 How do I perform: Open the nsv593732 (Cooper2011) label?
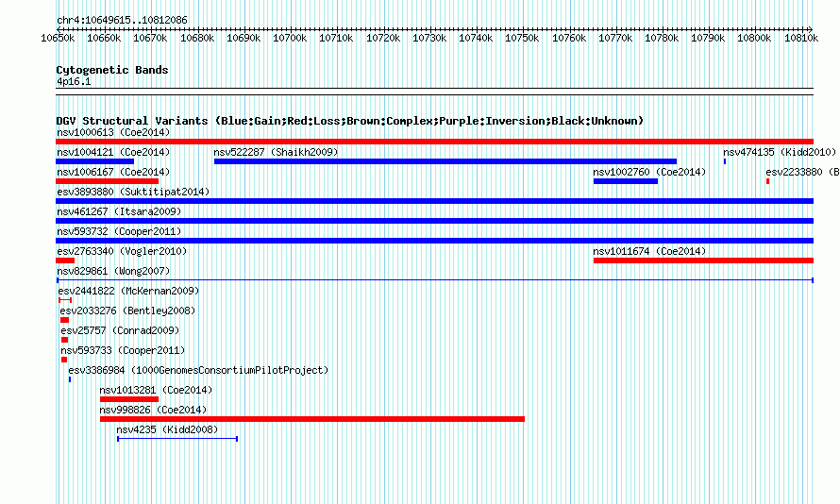120,231
